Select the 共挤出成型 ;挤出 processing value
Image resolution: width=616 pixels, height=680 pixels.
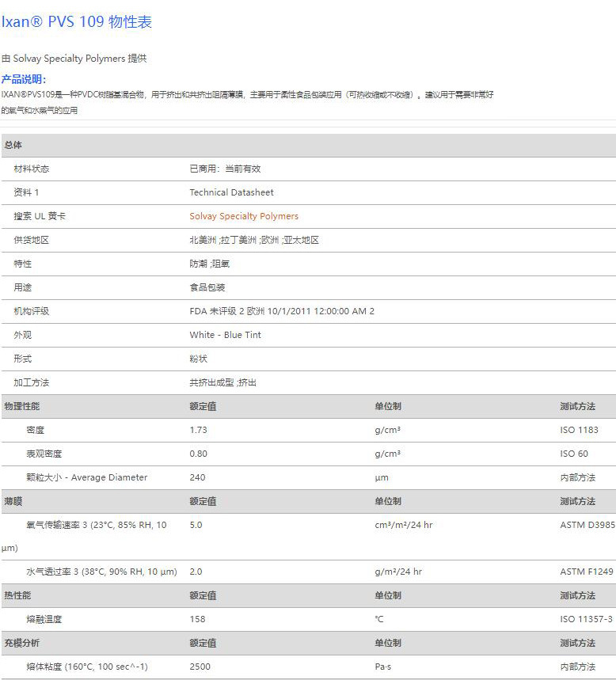[x=223, y=382]
